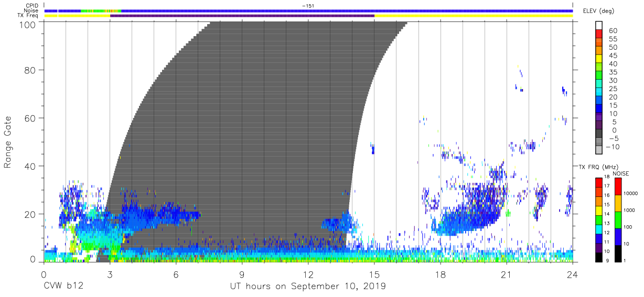Click the 'NOISE' legend title
Image resolution: width=644 pixels, height=297 pixels.
click(620, 173)
